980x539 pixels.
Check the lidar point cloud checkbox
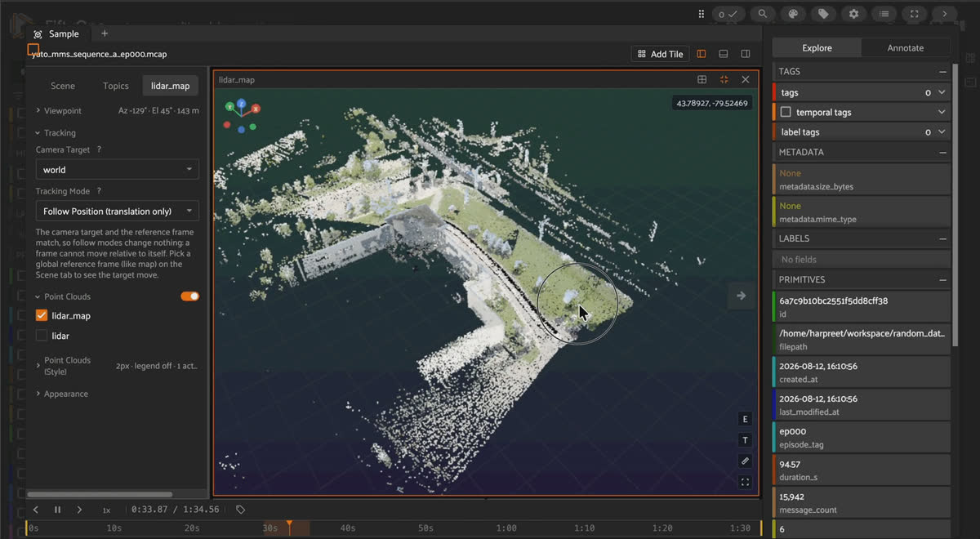tap(42, 336)
